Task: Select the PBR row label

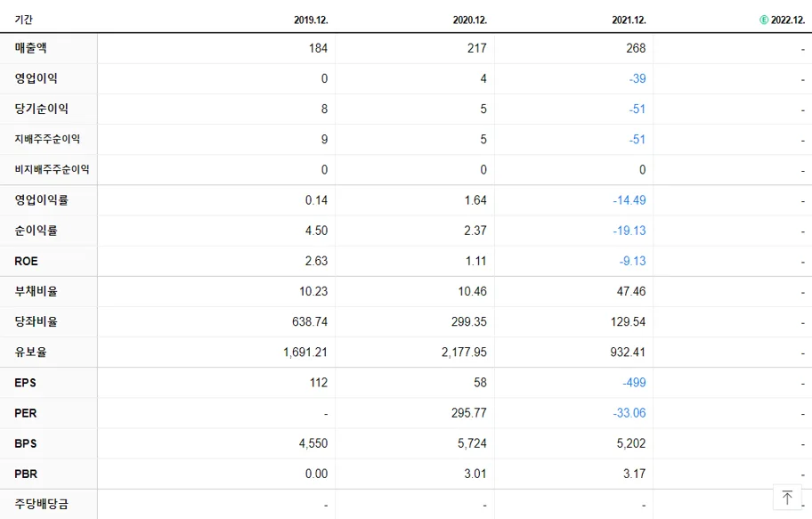Action: tap(26, 474)
